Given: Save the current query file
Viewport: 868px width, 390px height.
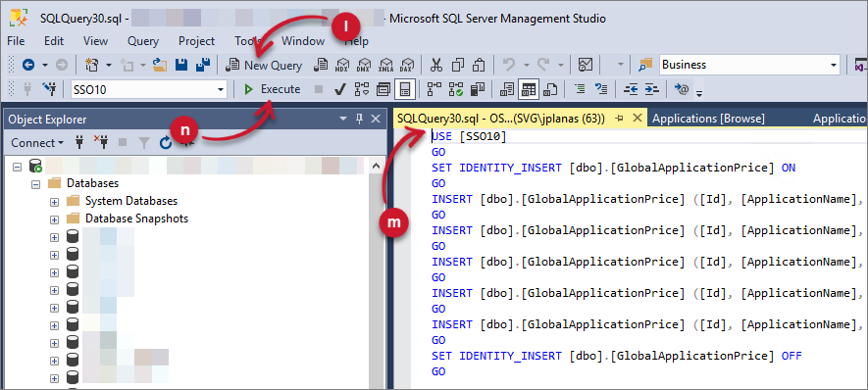Looking at the screenshot, I should point(181,65).
